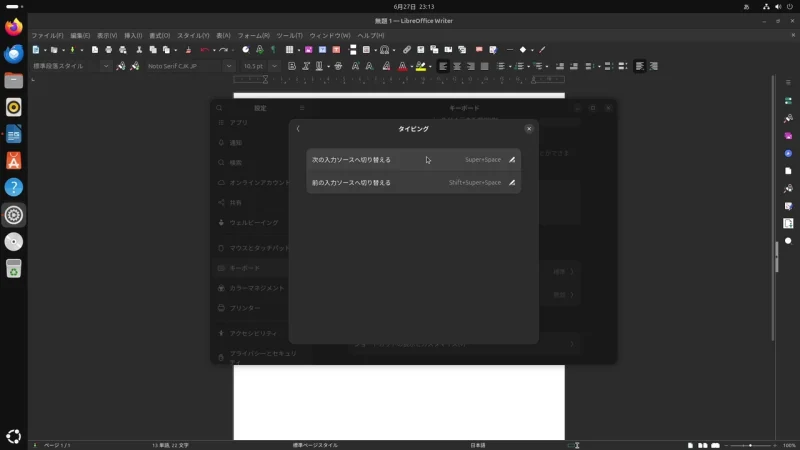This screenshot has height=450, width=800.
Task: Open the font color red swatch
Action: pos(403,66)
